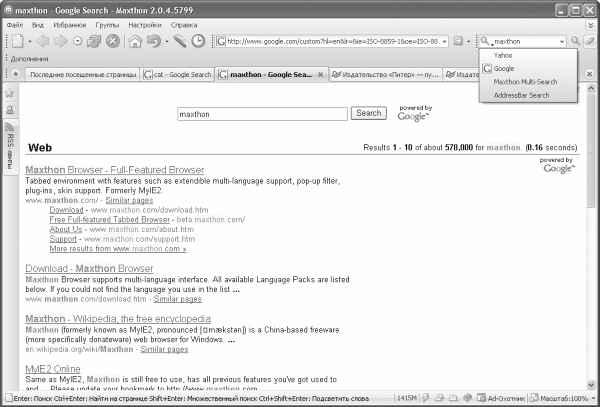Open the Free Full-featured Tabbed Browser link

109,220
